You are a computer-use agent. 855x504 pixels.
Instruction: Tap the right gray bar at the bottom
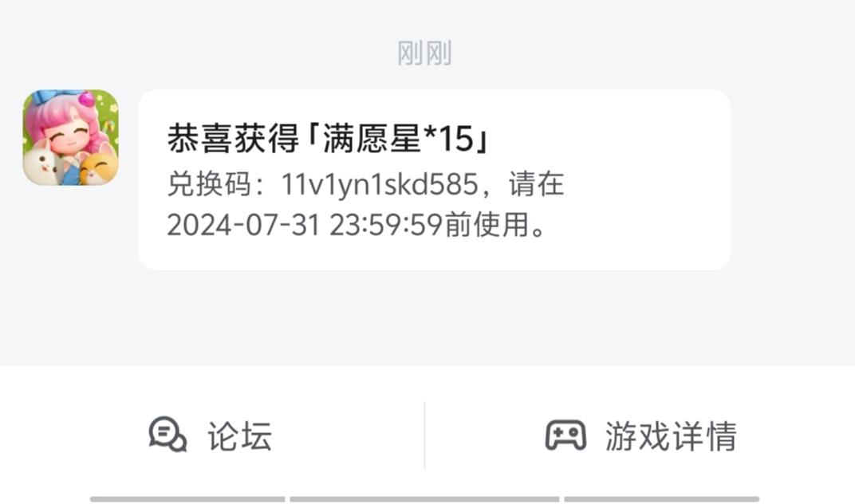tap(661, 499)
